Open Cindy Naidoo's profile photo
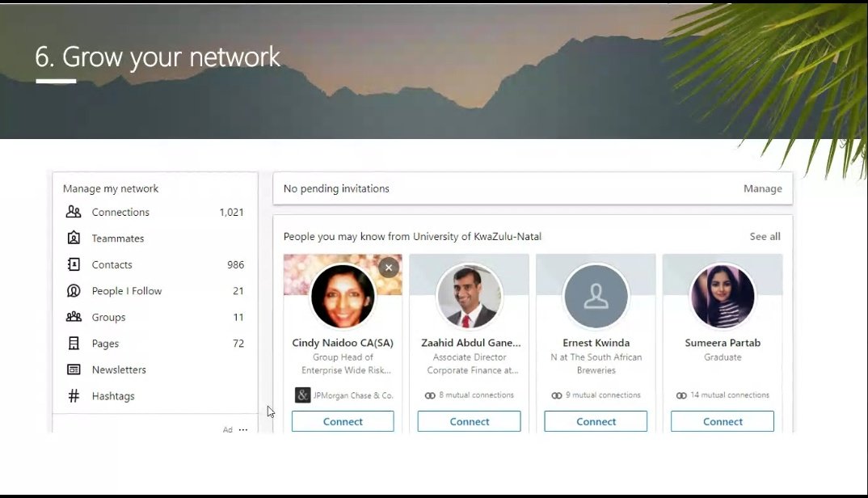 coord(343,296)
